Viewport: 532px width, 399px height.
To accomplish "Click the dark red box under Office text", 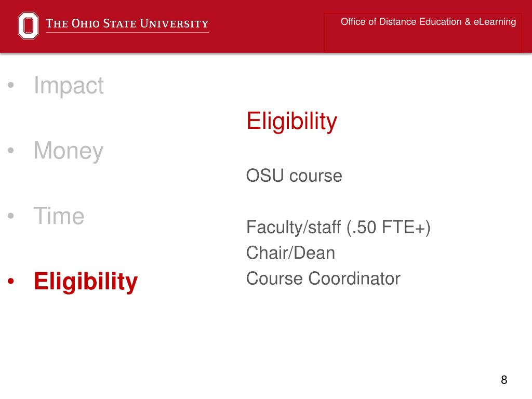I will click(x=423, y=40).
